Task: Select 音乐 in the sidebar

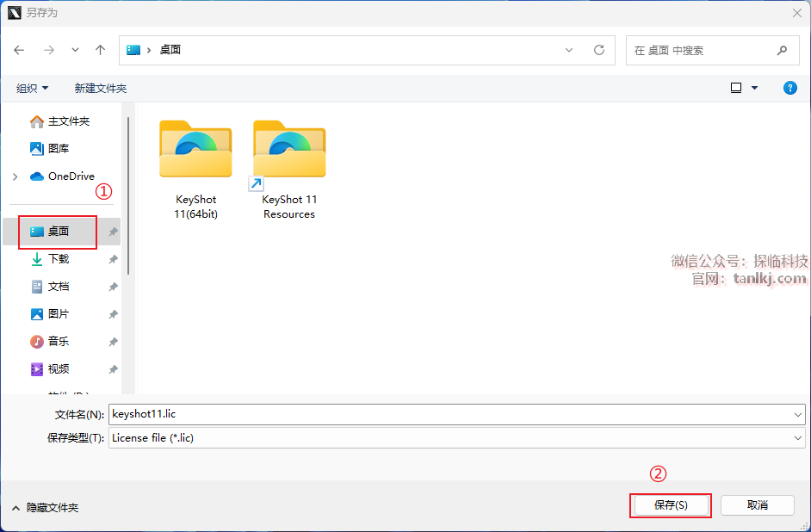Action: point(50,342)
